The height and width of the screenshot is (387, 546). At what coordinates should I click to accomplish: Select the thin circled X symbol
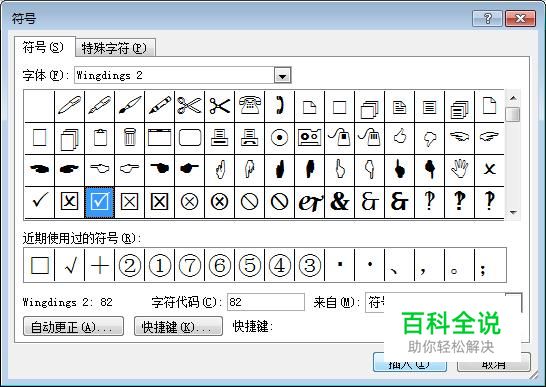point(189,202)
